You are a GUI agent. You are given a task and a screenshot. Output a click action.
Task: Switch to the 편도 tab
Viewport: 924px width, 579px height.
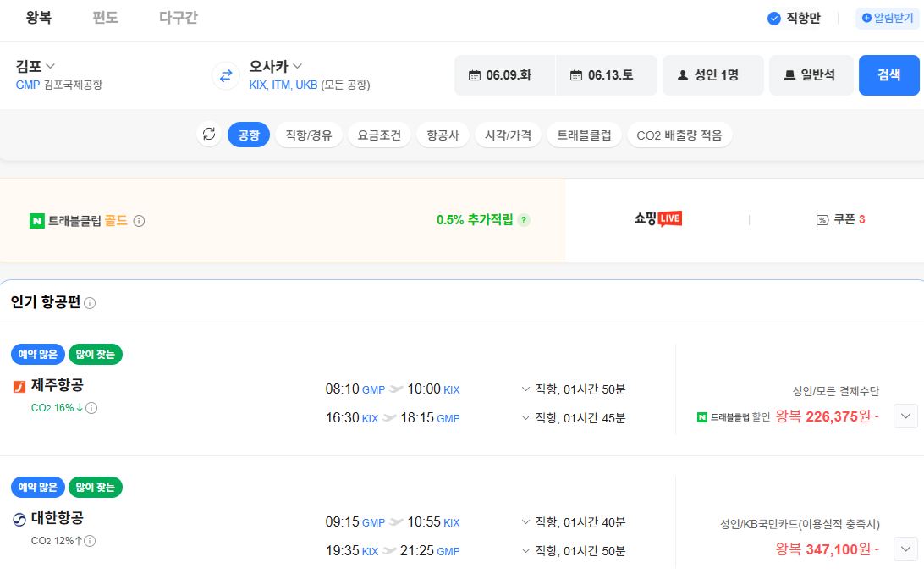tap(105, 17)
